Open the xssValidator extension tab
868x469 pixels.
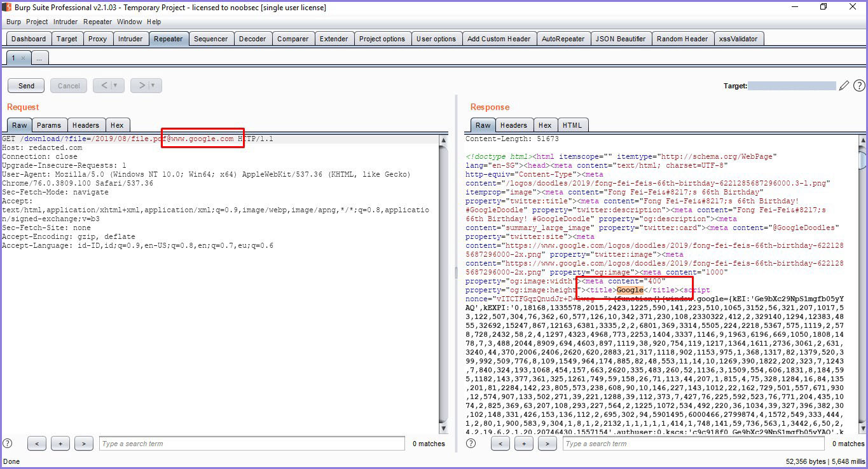coord(739,38)
